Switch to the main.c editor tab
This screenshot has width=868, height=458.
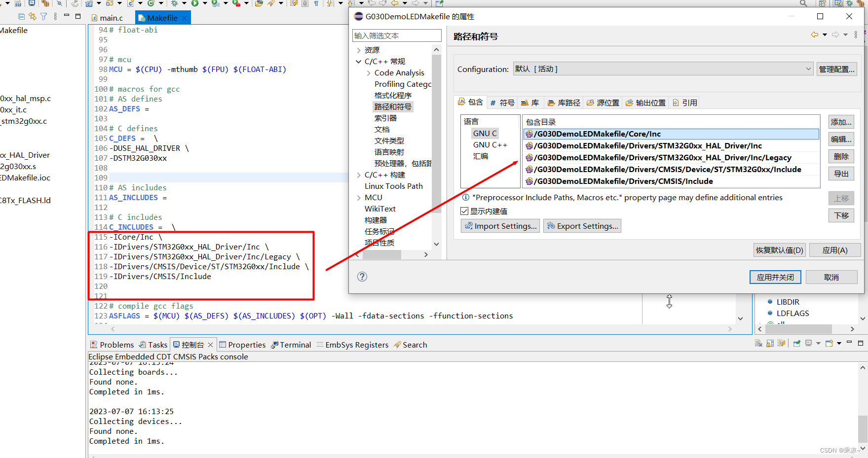click(111, 17)
